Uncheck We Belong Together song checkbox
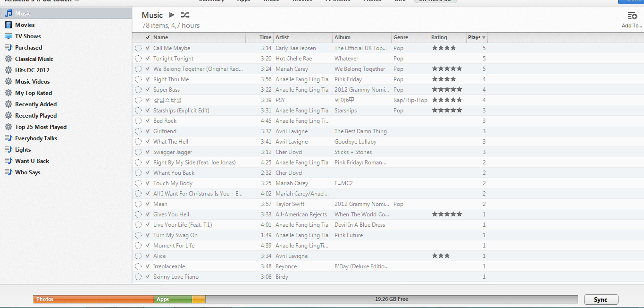 coord(148,69)
